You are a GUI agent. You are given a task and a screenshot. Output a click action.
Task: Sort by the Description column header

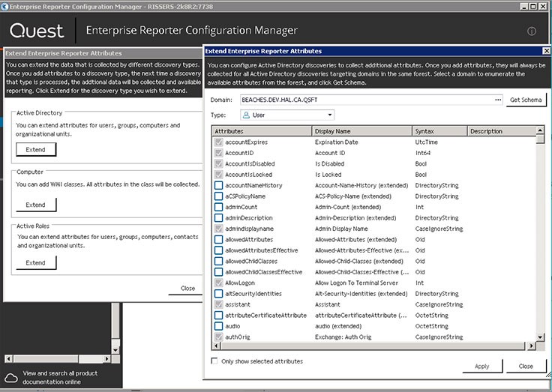coord(501,131)
